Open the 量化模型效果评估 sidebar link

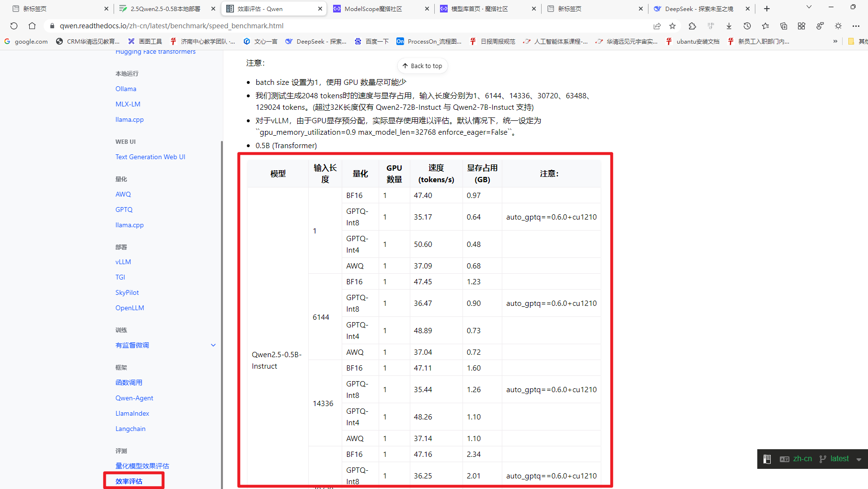[x=142, y=466]
